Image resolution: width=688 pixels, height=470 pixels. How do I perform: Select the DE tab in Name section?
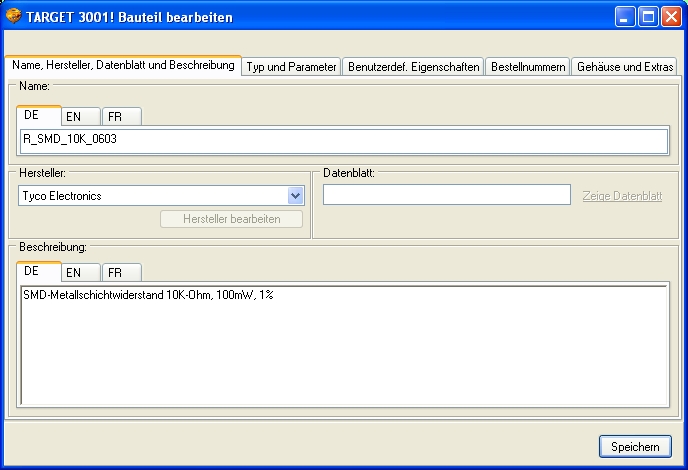click(32, 115)
